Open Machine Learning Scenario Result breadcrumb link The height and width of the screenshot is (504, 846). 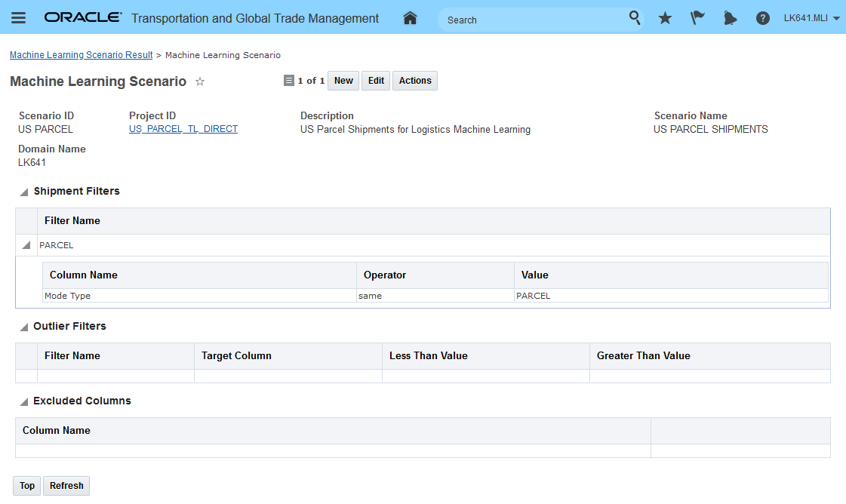coord(81,55)
